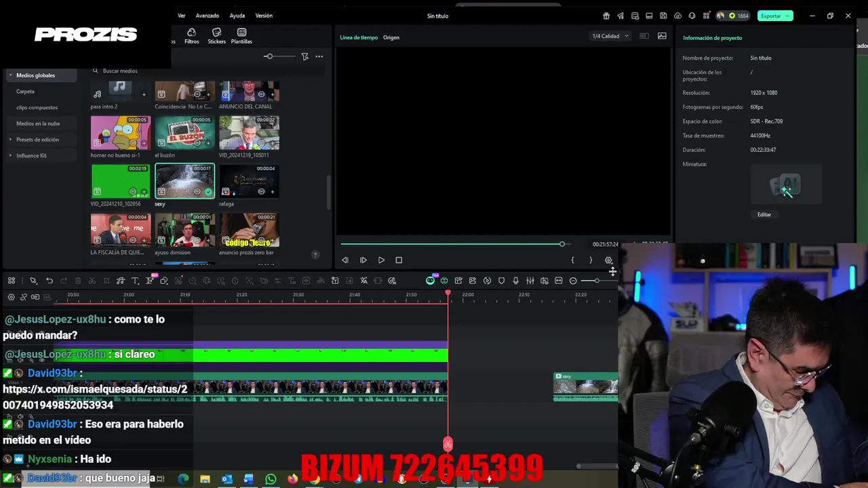Select the Carpeta folder
The height and width of the screenshot is (488, 868).
pyautogui.click(x=26, y=91)
